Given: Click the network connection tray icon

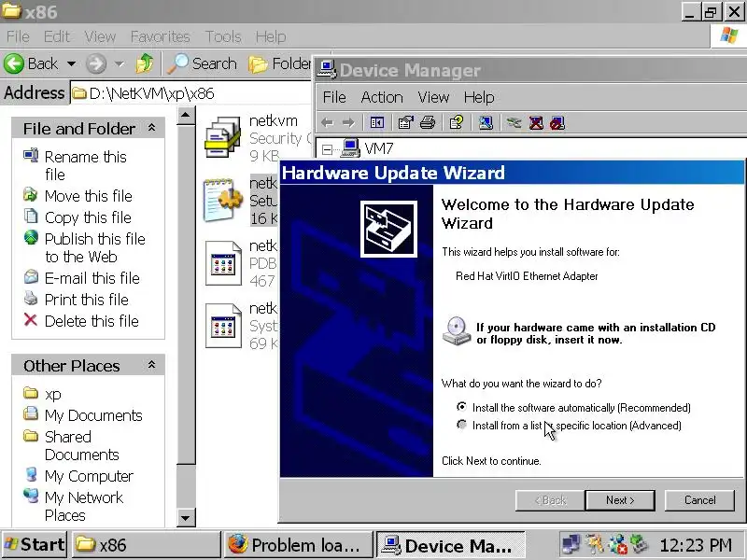Looking at the screenshot, I should point(571,544).
